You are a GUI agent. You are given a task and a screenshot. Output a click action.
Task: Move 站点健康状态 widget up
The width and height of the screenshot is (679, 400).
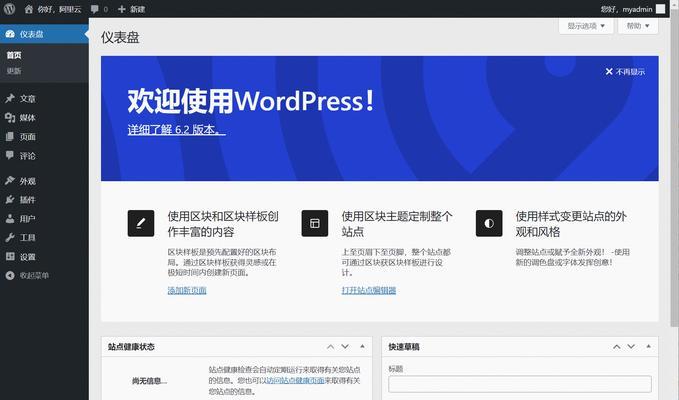pos(330,346)
